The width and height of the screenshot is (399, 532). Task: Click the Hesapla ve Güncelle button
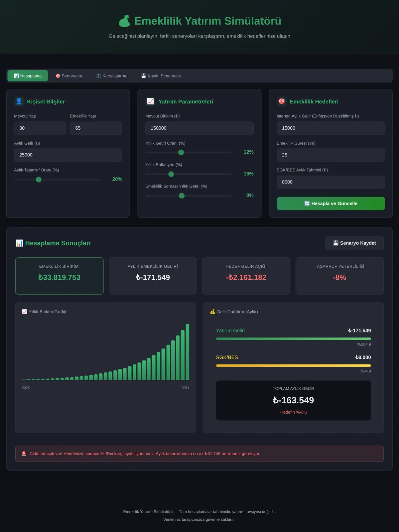331,203
